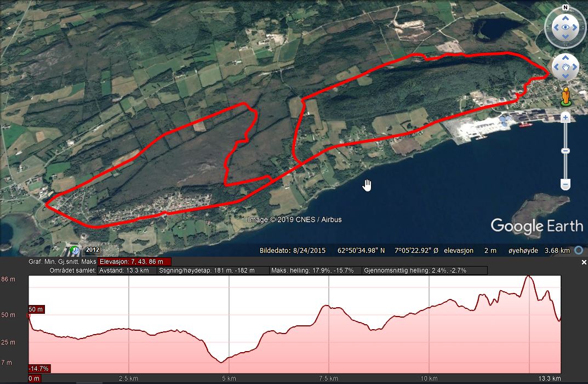Click the 'Bildedato: 8/24/2015' imagery date
The height and width of the screenshot is (384, 588).
(x=293, y=250)
